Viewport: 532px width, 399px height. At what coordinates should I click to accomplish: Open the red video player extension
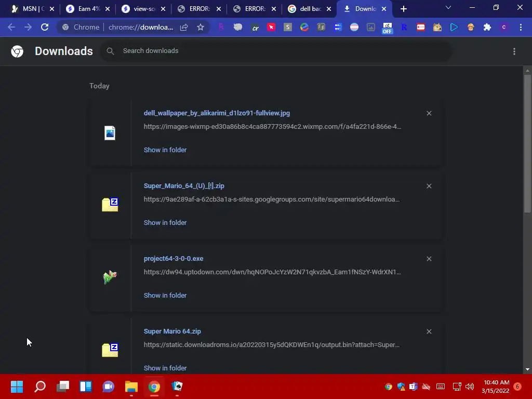[x=421, y=27]
